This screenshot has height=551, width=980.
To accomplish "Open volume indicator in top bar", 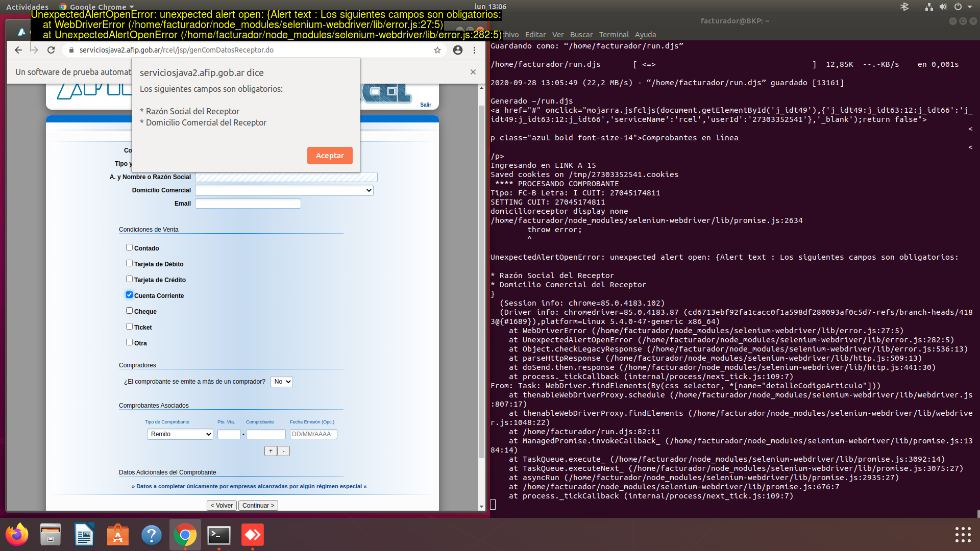I will tap(943, 7).
